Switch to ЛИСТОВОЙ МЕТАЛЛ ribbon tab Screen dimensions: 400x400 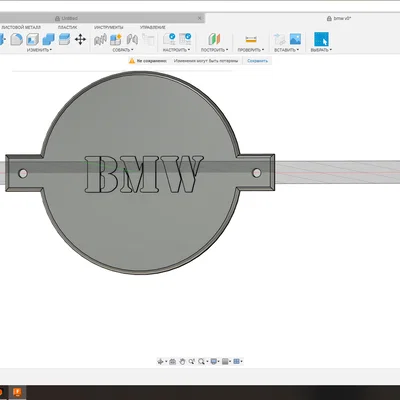click(x=21, y=27)
